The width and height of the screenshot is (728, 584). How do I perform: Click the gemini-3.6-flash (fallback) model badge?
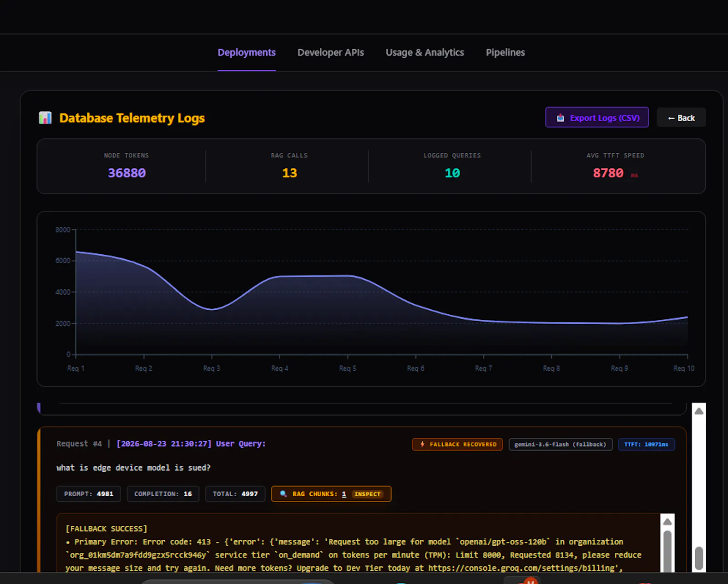[561, 444]
